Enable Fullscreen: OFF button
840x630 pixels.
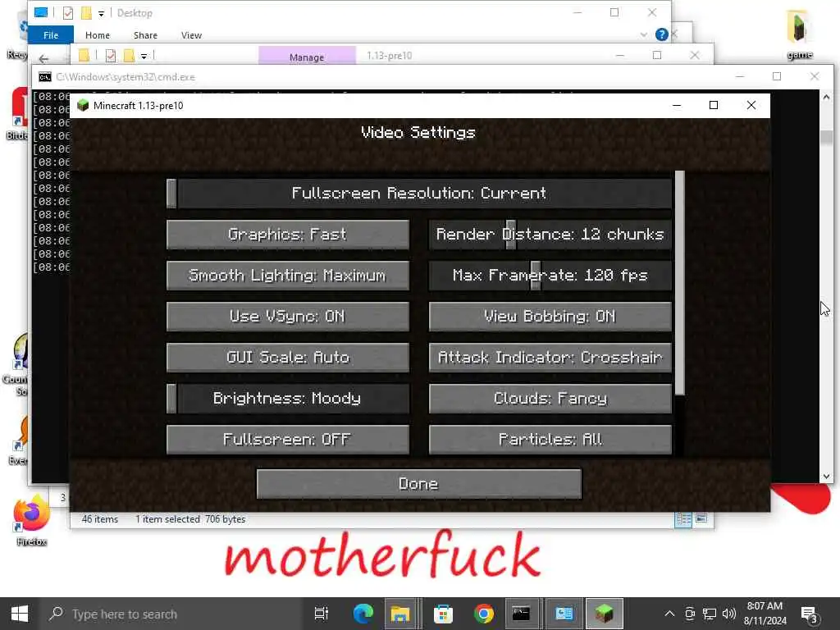pyautogui.click(x=288, y=440)
